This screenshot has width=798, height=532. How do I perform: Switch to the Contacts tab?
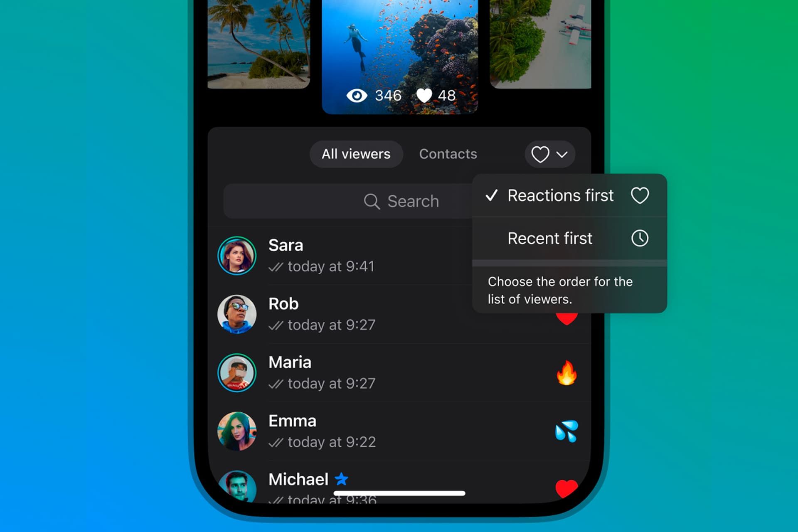[x=448, y=154]
